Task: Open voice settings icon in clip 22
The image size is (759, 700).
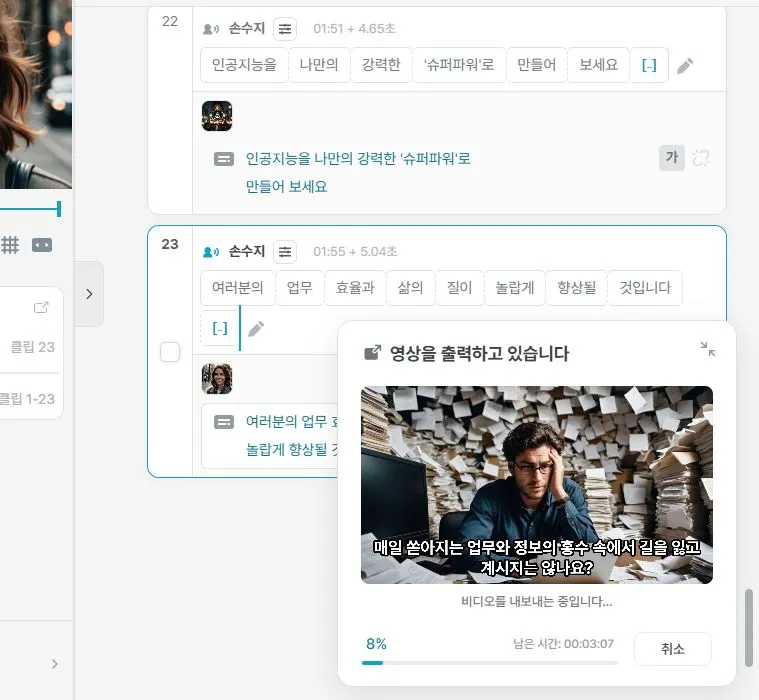Action: pos(285,29)
